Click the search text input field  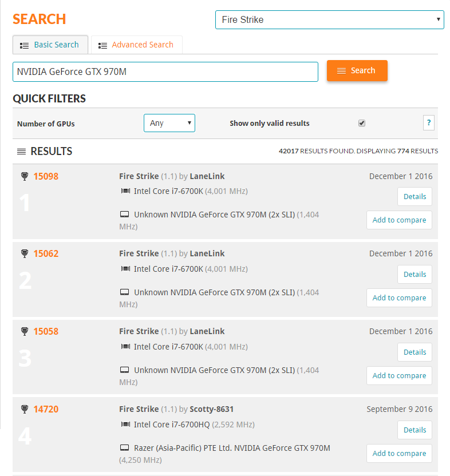pos(165,72)
